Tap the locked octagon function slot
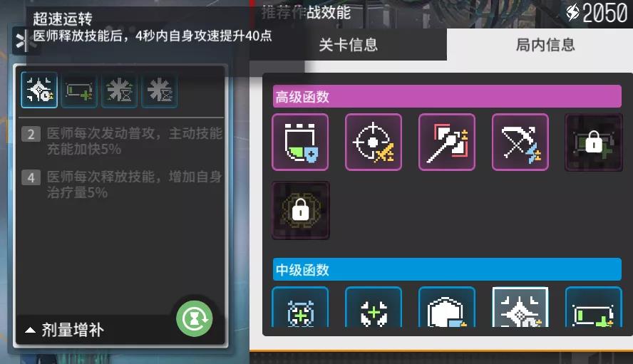The height and width of the screenshot is (364, 633). (x=300, y=210)
